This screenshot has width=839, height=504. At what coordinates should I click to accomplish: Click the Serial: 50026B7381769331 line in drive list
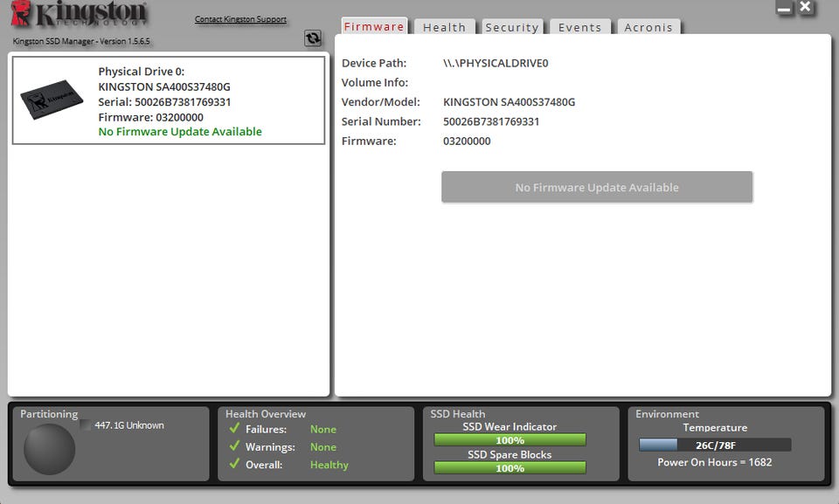pyautogui.click(x=164, y=101)
